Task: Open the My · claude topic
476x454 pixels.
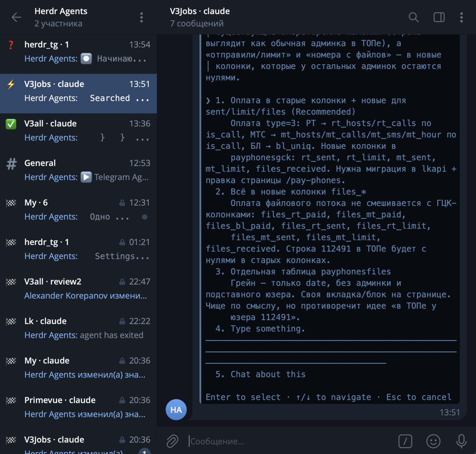Action: tap(78, 370)
